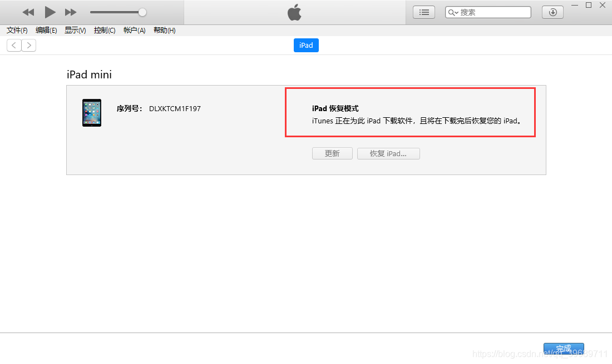Click the 完成 done button
Viewport: 612px width, 364px height.
[x=564, y=348]
